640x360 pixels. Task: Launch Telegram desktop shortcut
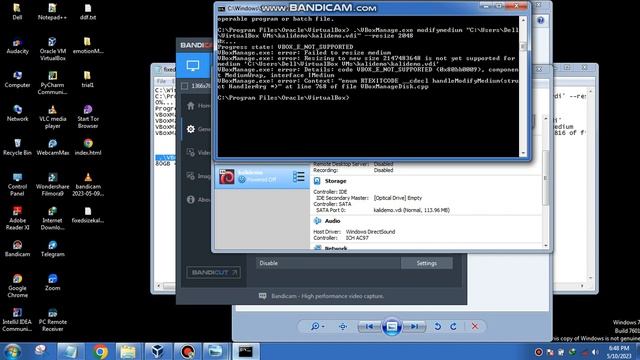pos(53,249)
